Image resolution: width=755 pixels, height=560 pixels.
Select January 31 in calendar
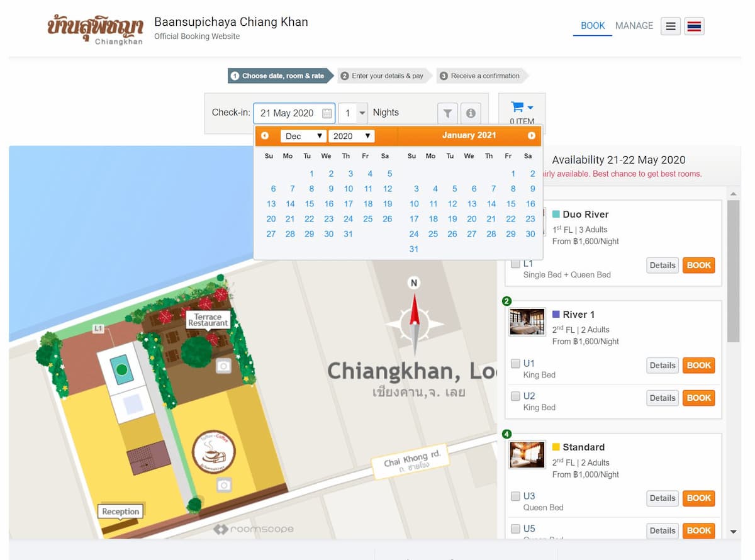point(414,249)
